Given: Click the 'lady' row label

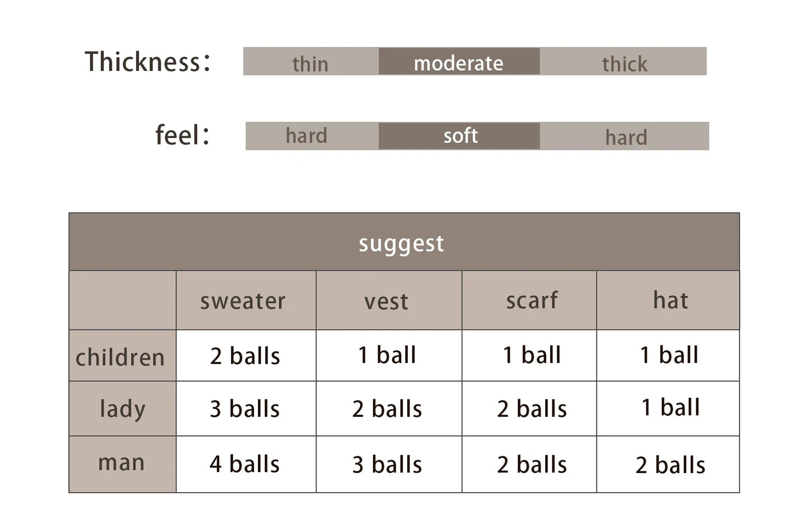Looking at the screenshot, I should [x=123, y=408].
